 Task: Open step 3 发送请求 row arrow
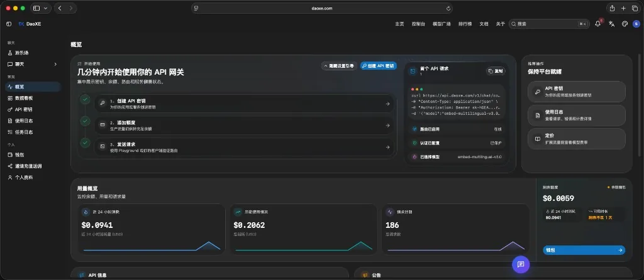[x=387, y=147]
